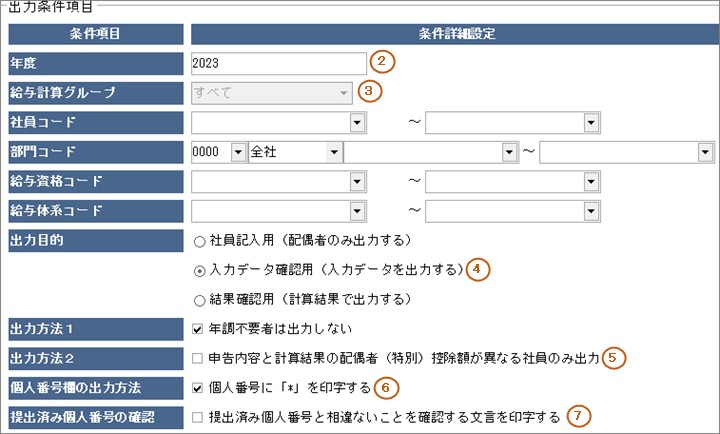This screenshot has width=720, height=434.
Task: Open the 全社 department dropdown
Action: tap(332, 153)
